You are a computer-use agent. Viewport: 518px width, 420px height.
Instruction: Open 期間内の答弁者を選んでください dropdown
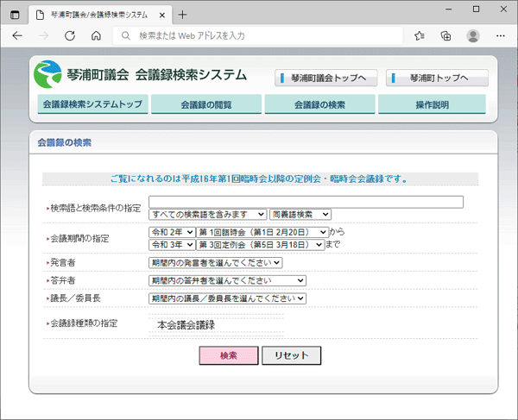click(x=227, y=280)
